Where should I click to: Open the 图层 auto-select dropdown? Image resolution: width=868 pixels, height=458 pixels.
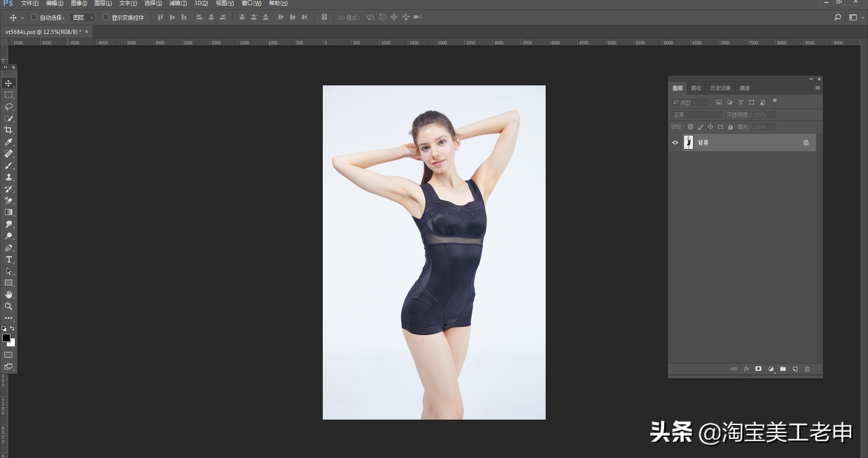coord(83,17)
